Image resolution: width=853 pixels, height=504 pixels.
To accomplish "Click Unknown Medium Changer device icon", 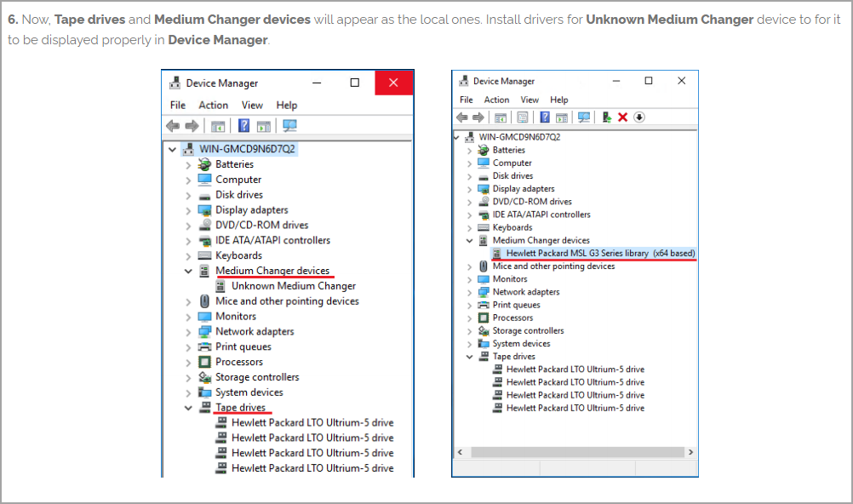I will pyautogui.click(x=220, y=286).
